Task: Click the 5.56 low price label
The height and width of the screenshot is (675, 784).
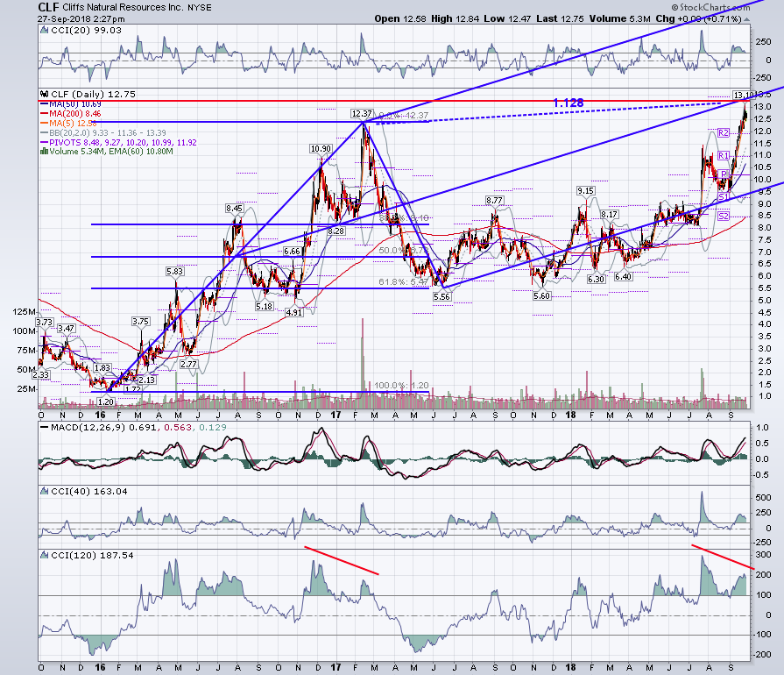Action: pyautogui.click(x=442, y=296)
